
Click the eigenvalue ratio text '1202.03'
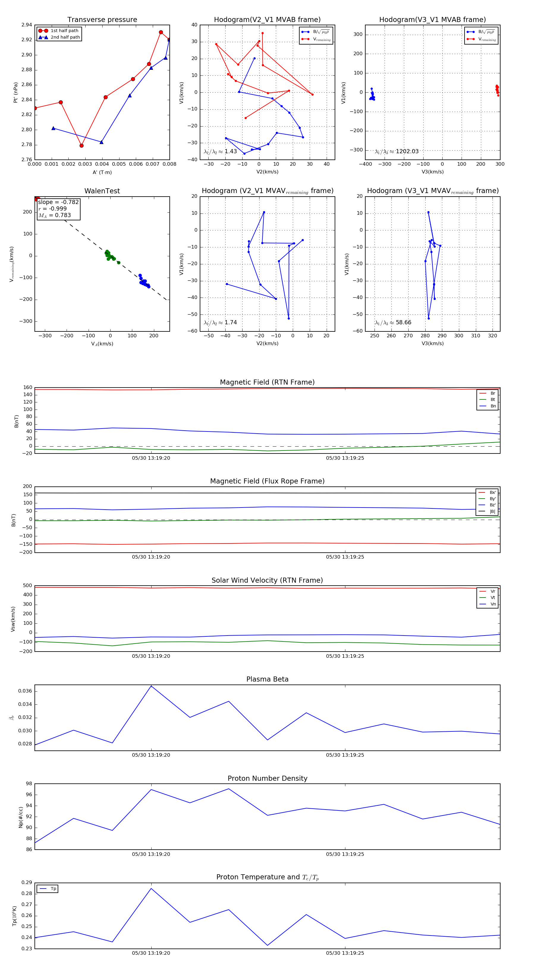[407, 151]
